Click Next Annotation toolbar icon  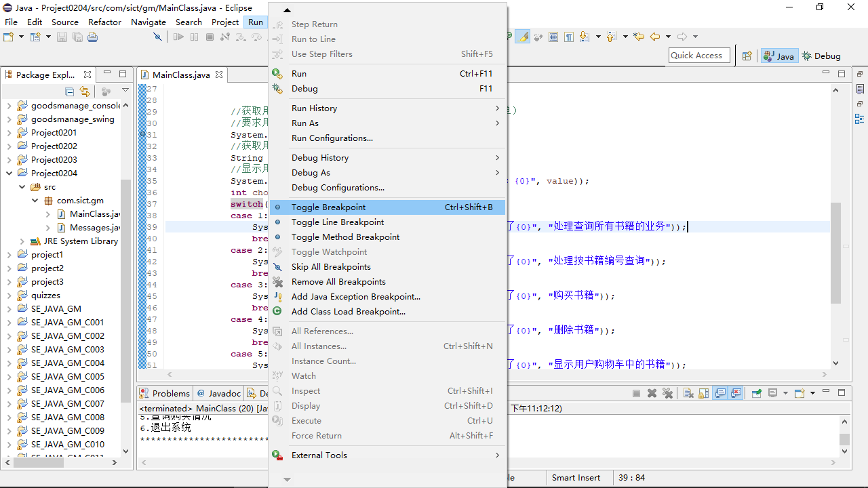584,37
